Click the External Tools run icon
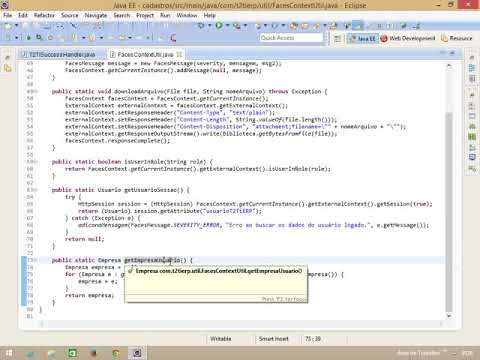This screenshot has width=480, height=360. (x=237, y=25)
